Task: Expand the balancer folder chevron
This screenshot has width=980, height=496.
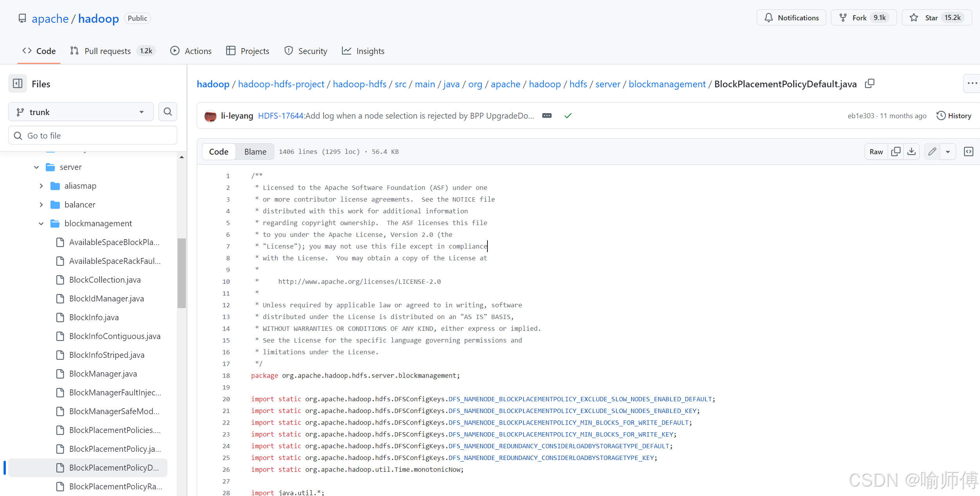Action: point(41,205)
